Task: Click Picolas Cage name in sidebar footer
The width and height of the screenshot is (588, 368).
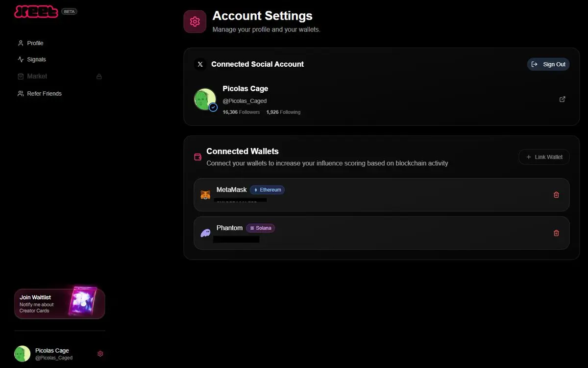Action: (x=52, y=350)
